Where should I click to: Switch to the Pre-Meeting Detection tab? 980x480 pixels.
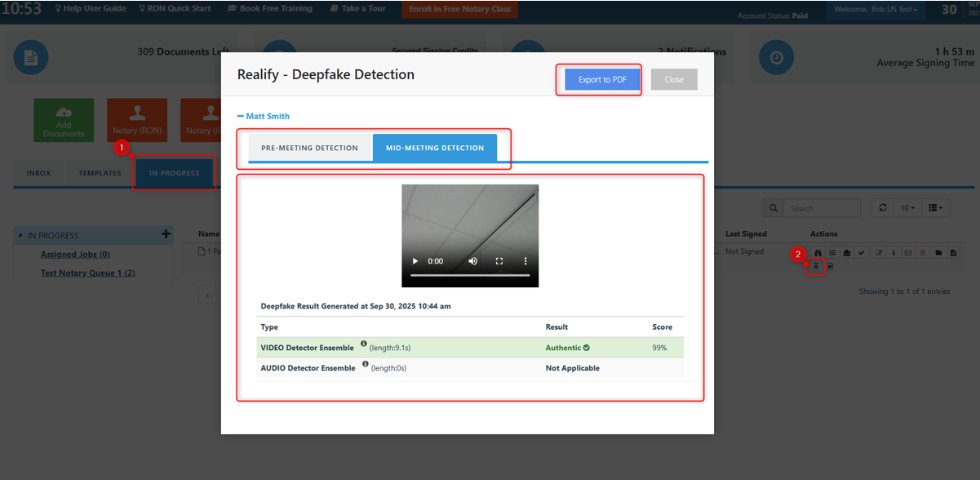point(309,149)
